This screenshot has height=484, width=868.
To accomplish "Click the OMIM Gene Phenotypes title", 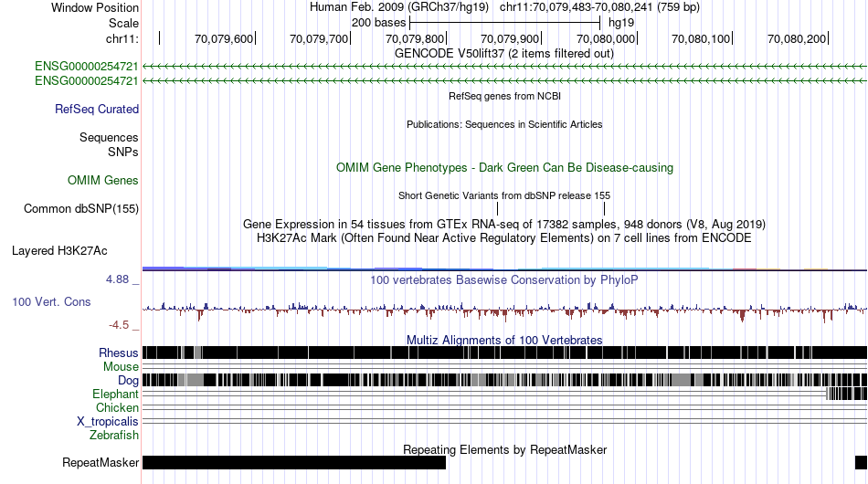I will (x=504, y=168).
